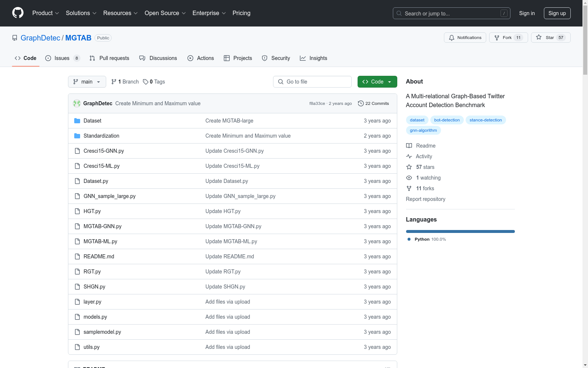Open commit message Create MGTAB-large
This screenshot has height=368, width=588.
point(229,121)
